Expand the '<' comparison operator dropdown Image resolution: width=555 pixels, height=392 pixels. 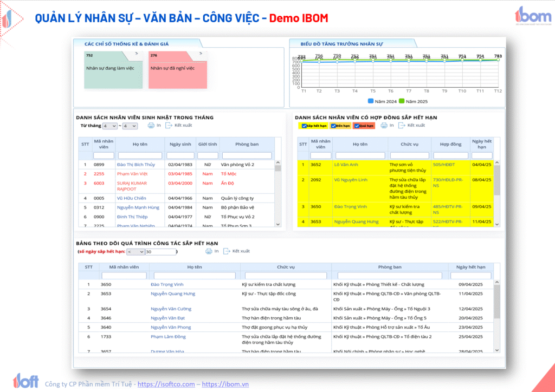[135, 252]
